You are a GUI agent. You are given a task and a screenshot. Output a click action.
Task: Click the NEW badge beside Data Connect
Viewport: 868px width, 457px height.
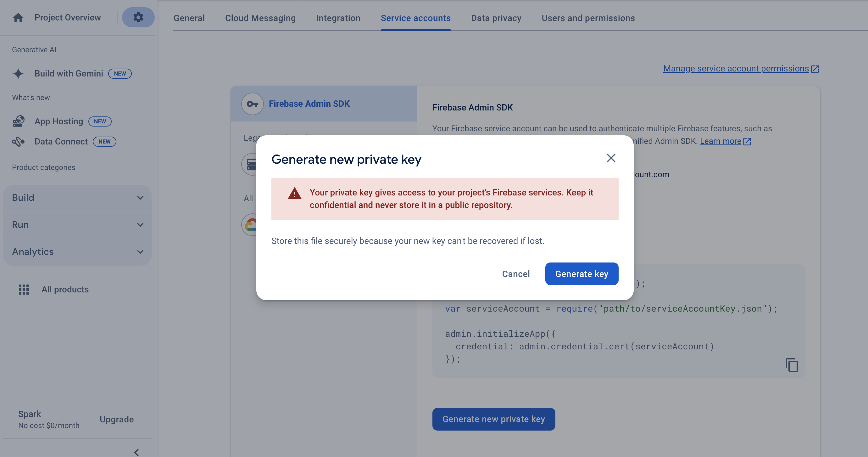tap(104, 142)
